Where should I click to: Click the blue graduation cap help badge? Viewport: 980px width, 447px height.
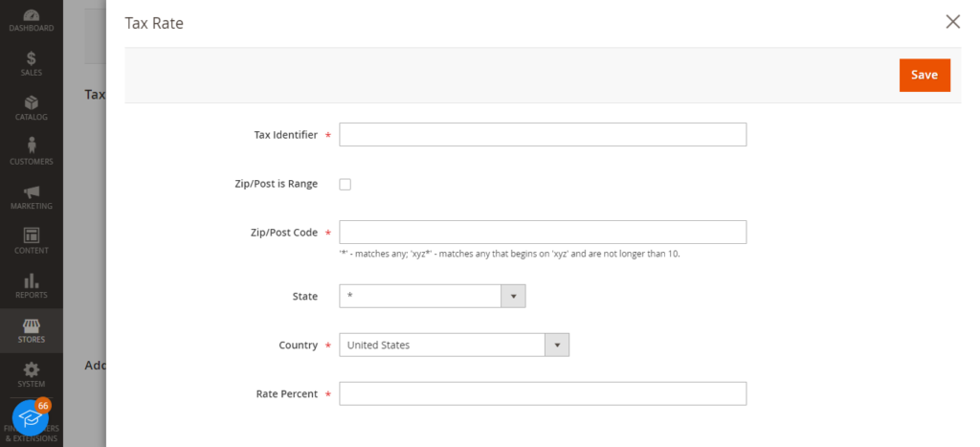30,417
